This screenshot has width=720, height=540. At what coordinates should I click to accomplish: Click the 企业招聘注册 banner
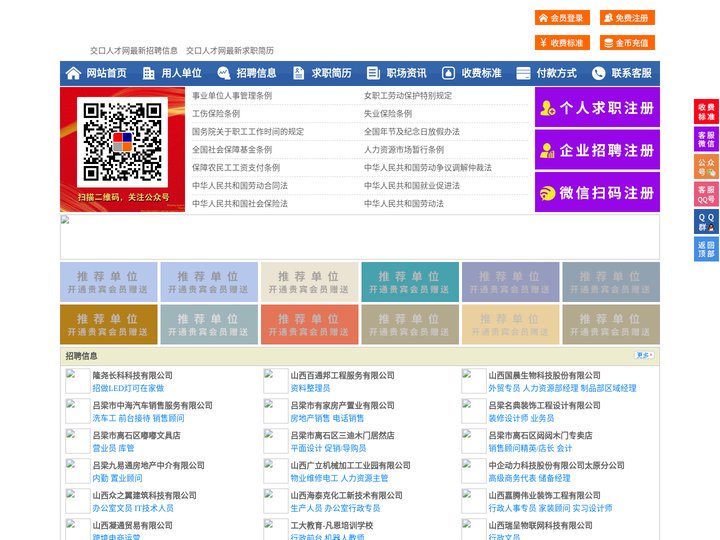click(x=597, y=150)
